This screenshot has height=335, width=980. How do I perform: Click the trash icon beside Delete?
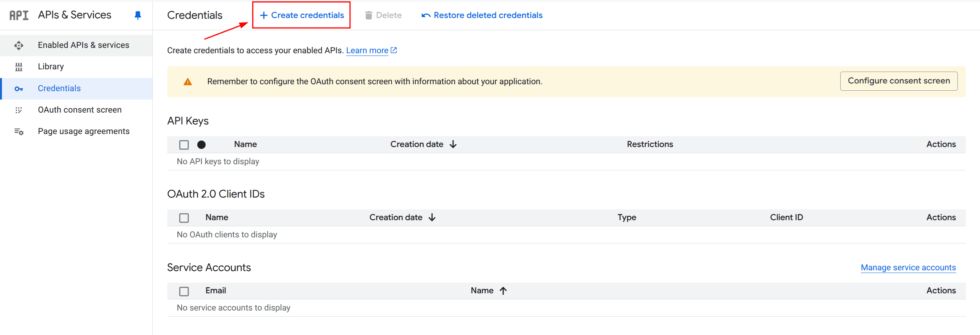click(x=368, y=15)
